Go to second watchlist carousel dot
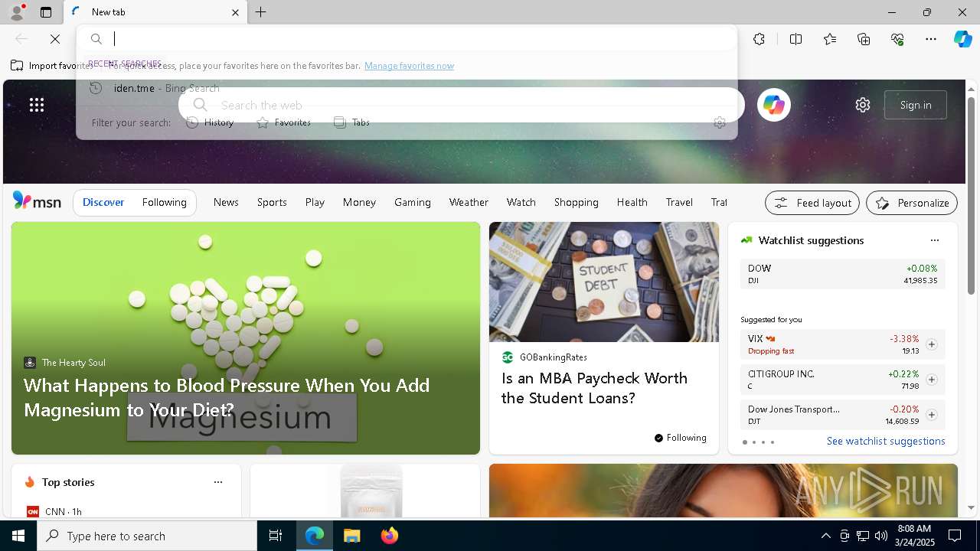 click(753, 442)
